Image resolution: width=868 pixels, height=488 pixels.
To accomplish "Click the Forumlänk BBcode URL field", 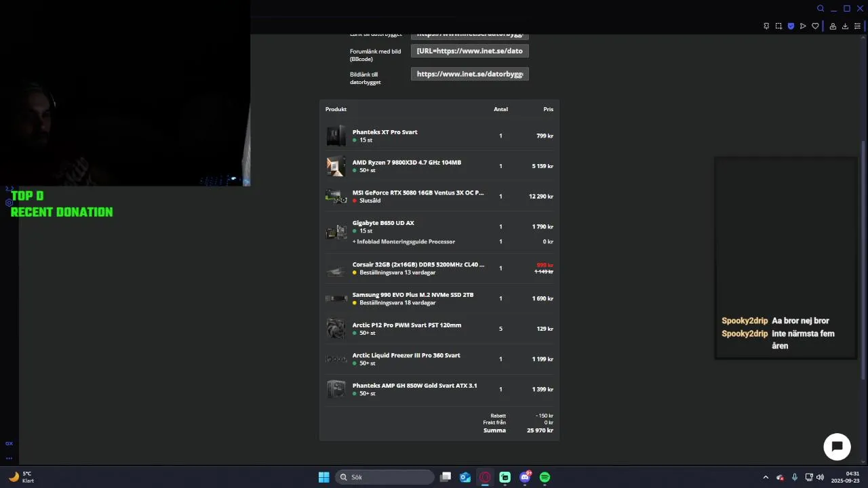I will pyautogui.click(x=469, y=51).
